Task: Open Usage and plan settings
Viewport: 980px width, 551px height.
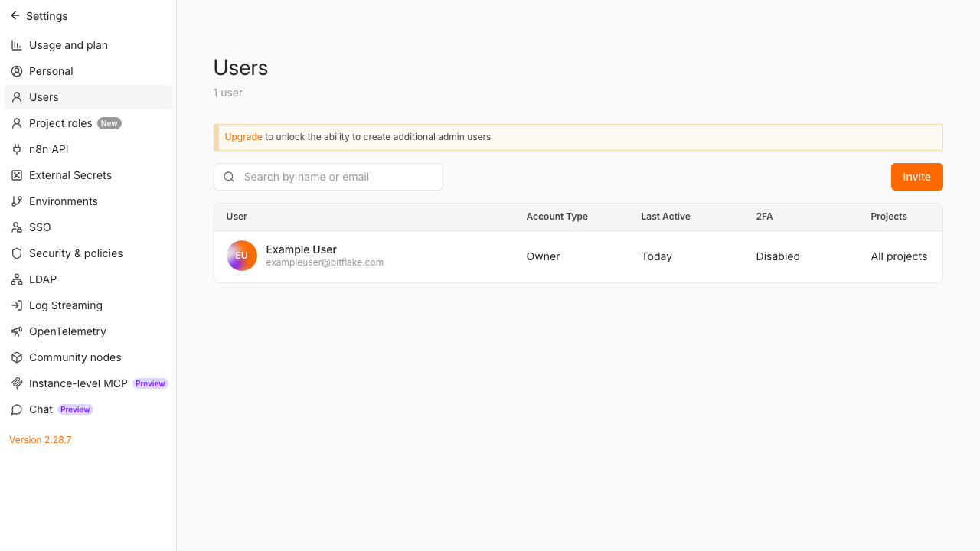Action: (x=88, y=45)
